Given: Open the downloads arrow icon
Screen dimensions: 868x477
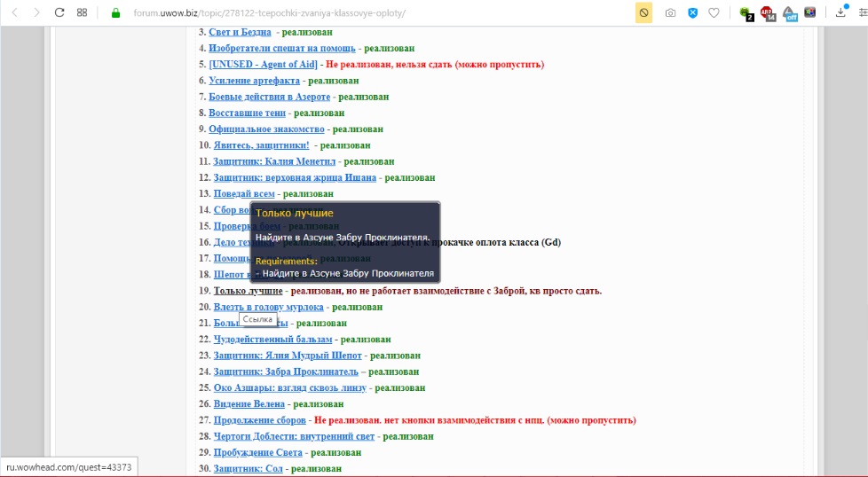Looking at the screenshot, I should (841, 12).
